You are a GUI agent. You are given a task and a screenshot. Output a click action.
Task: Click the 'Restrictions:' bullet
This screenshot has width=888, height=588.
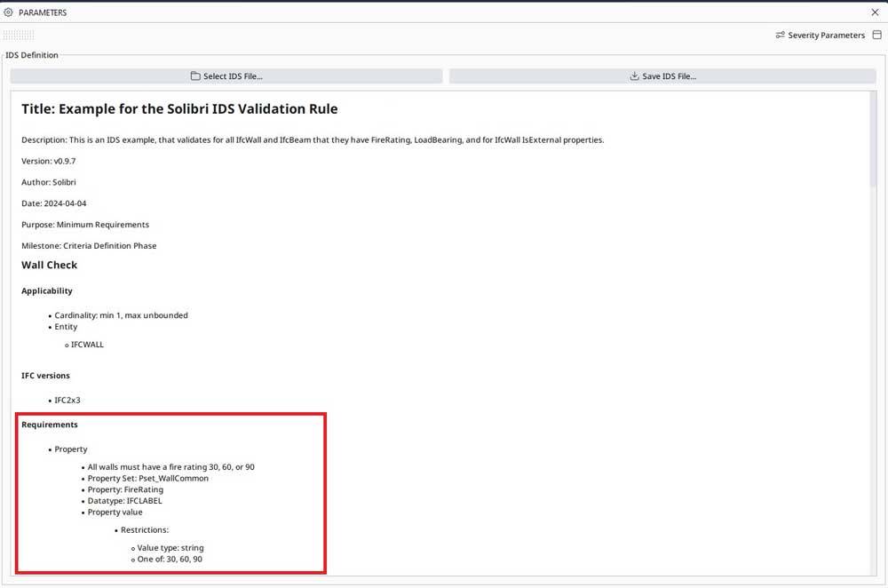click(x=145, y=530)
